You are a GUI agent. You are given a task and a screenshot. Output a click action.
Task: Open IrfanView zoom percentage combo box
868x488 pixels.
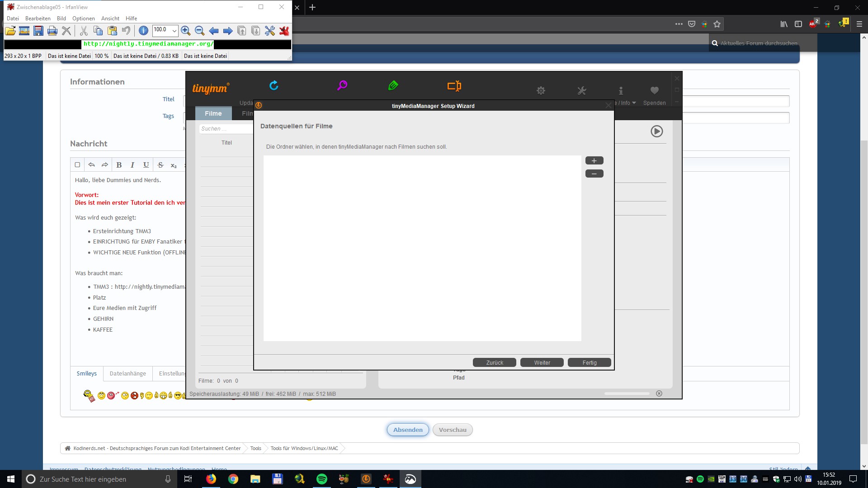[x=165, y=30]
